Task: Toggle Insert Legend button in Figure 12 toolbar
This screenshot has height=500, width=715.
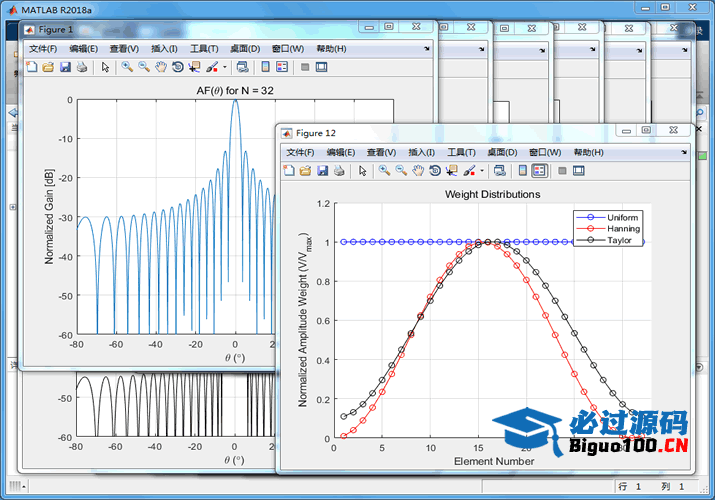Action: click(539, 171)
